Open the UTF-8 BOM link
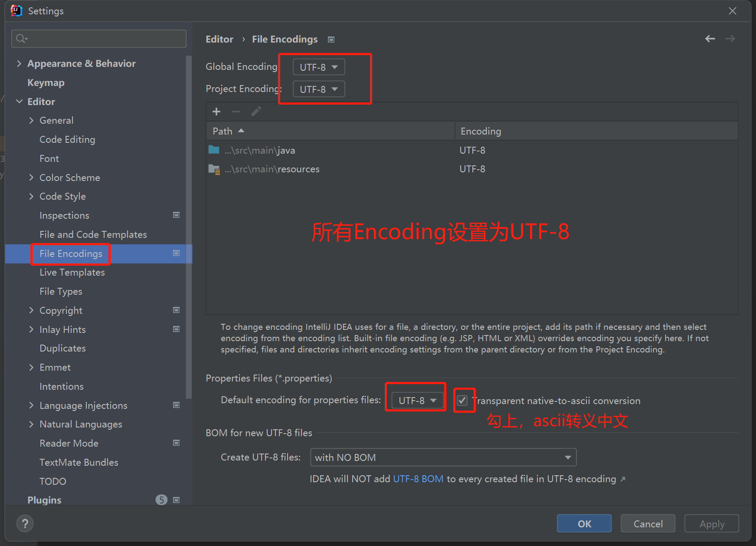This screenshot has height=546, width=756. (418, 479)
